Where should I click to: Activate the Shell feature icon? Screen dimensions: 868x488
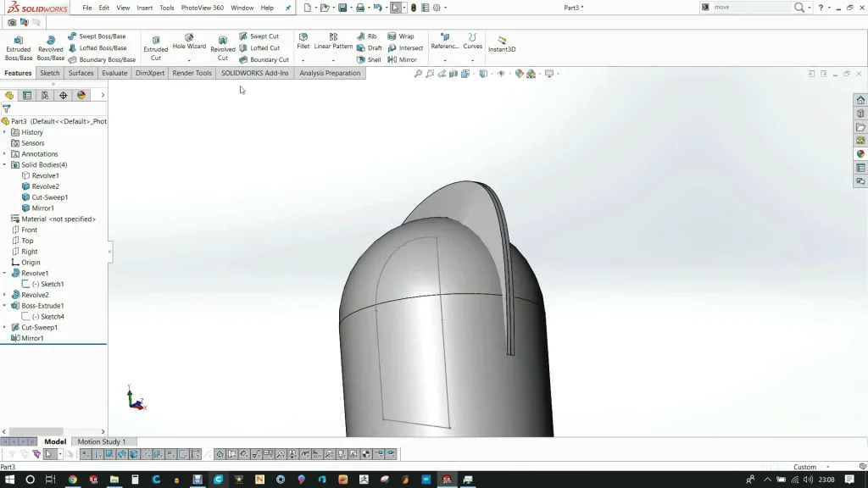369,60
